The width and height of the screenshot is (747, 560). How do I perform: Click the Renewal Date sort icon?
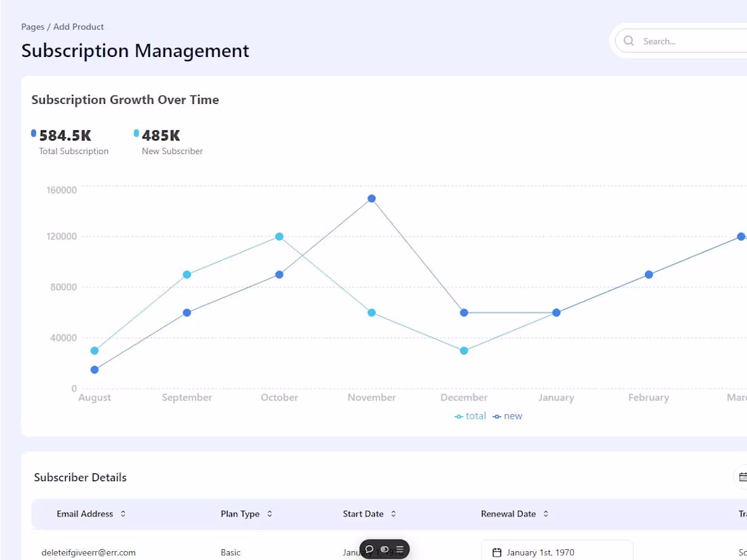point(545,514)
